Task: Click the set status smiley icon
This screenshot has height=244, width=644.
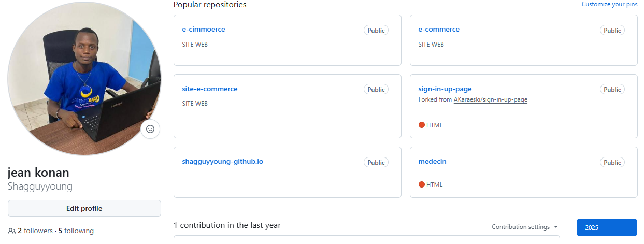Action: pos(150,129)
